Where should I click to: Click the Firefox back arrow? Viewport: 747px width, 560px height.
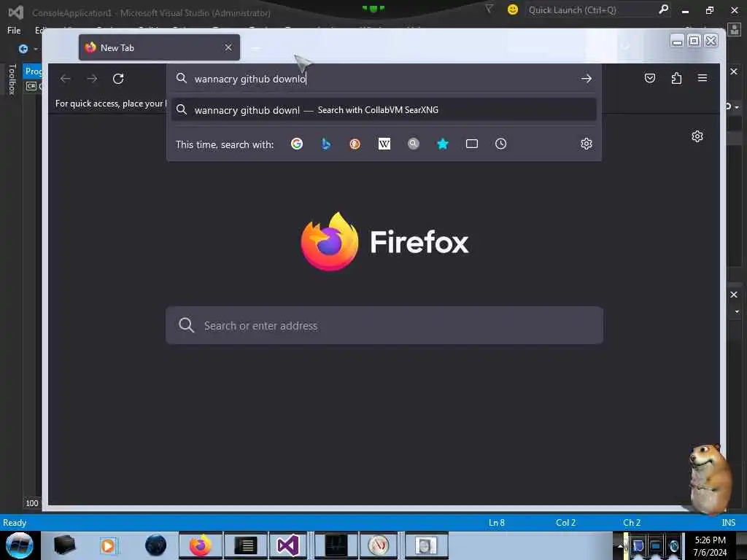[65, 79]
